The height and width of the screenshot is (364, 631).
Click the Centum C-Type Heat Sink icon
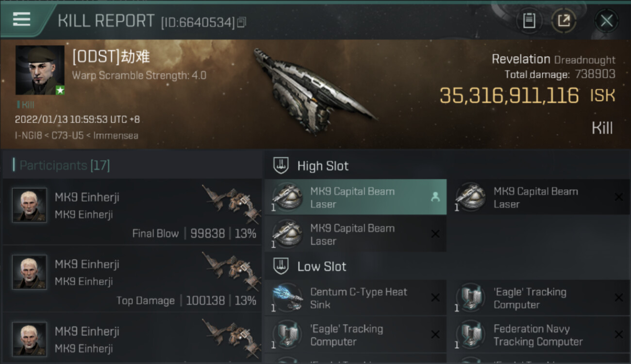287,298
